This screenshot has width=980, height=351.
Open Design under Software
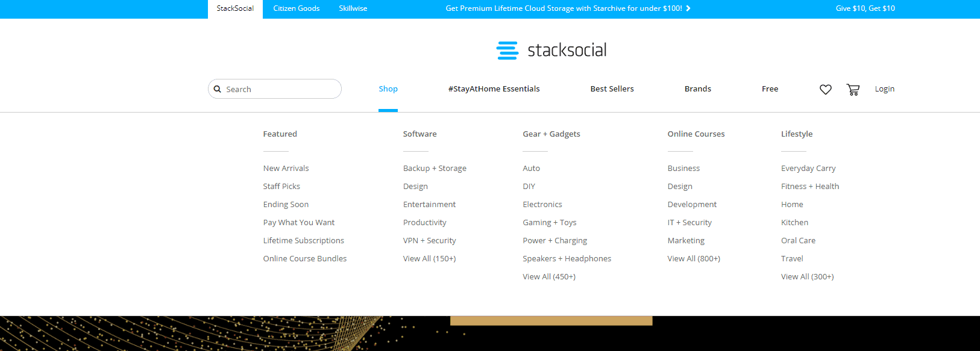(415, 186)
